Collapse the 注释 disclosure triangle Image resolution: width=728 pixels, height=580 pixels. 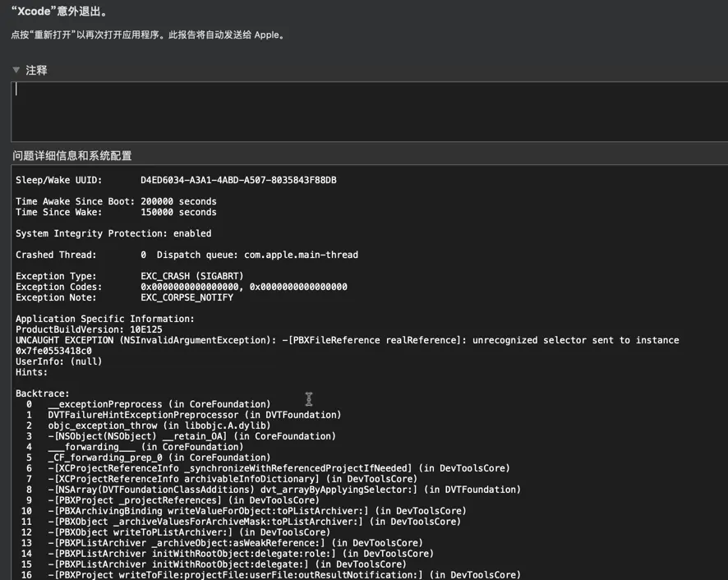click(16, 70)
